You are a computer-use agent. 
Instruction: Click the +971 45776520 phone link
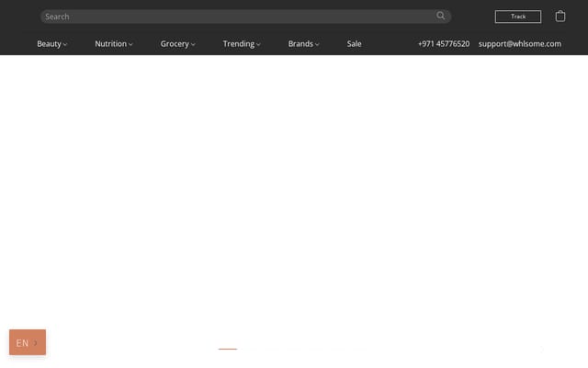[x=444, y=44]
